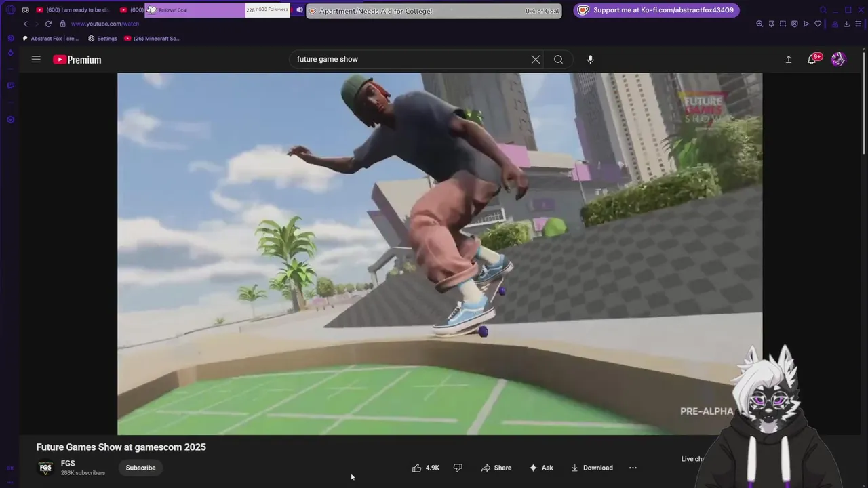
Task: Click the Apartment/Needs Aid for College goal bar
Action: coord(434,11)
